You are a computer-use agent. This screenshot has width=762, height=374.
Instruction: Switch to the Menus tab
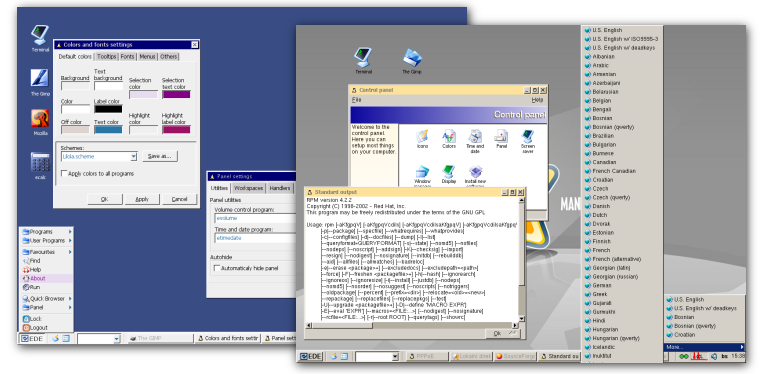(147, 57)
